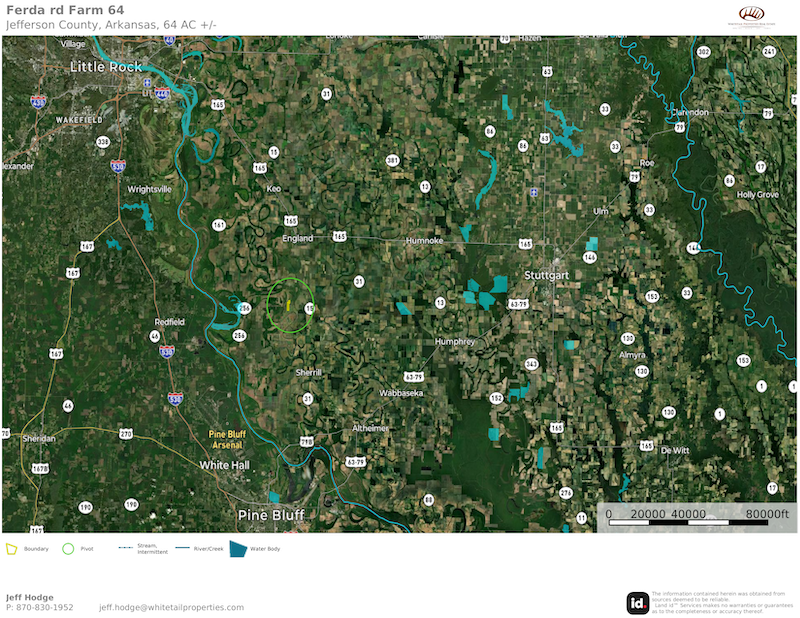This screenshot has width=800, height=618.
Task: Click the Whitetail Properties logo
Action: [750, 15]
